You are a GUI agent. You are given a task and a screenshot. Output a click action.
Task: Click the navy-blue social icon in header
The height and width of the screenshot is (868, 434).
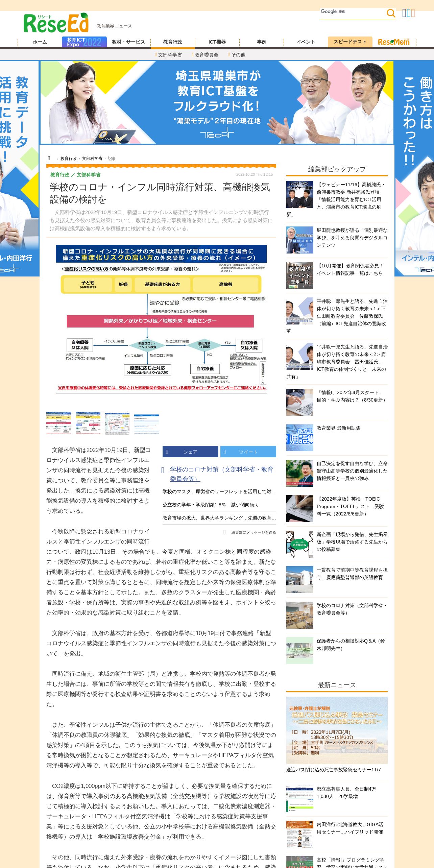[404, 13]
